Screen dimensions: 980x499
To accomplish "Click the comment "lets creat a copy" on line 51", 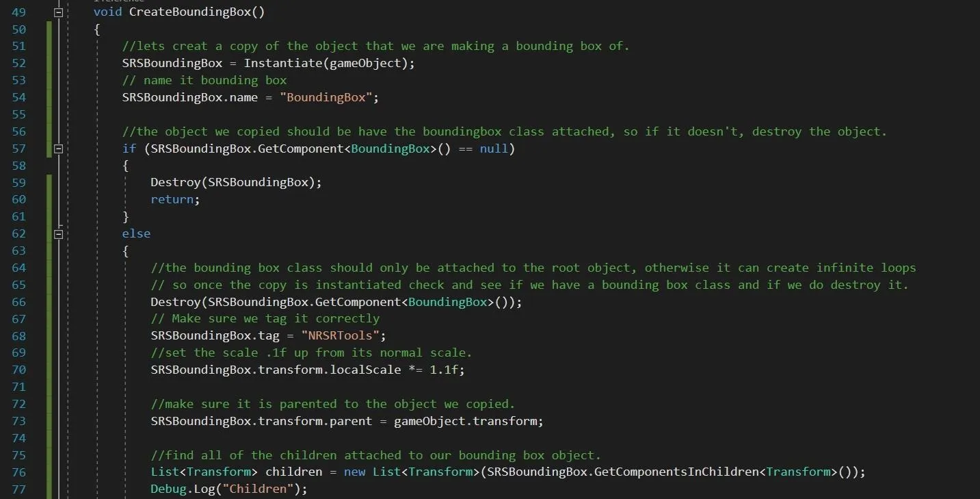I will coord(375,46).
